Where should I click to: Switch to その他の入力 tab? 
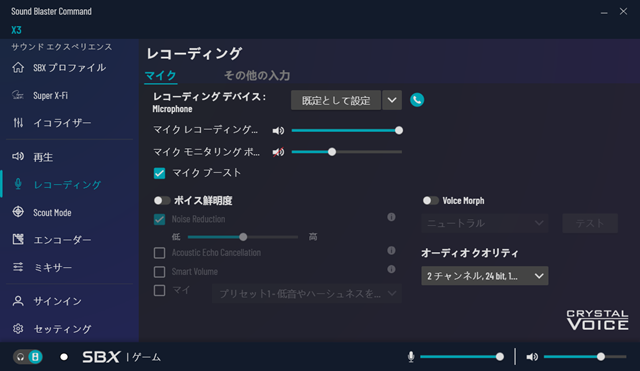(257, 76)
